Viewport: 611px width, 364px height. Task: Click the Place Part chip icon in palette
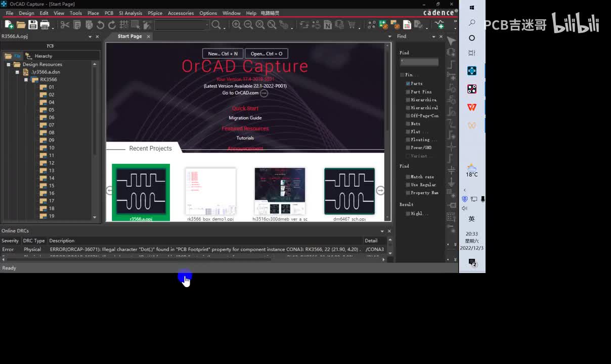pyautogui.click(x=451, y=52)
